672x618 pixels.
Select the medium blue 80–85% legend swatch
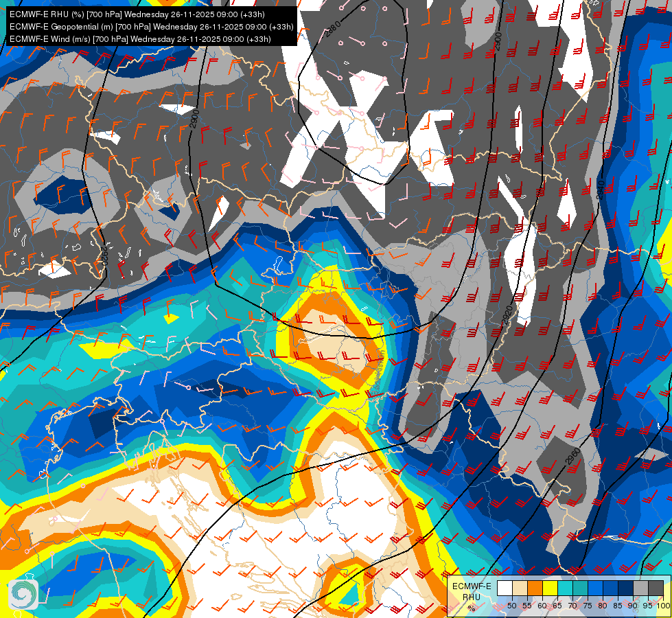point(611,588)
